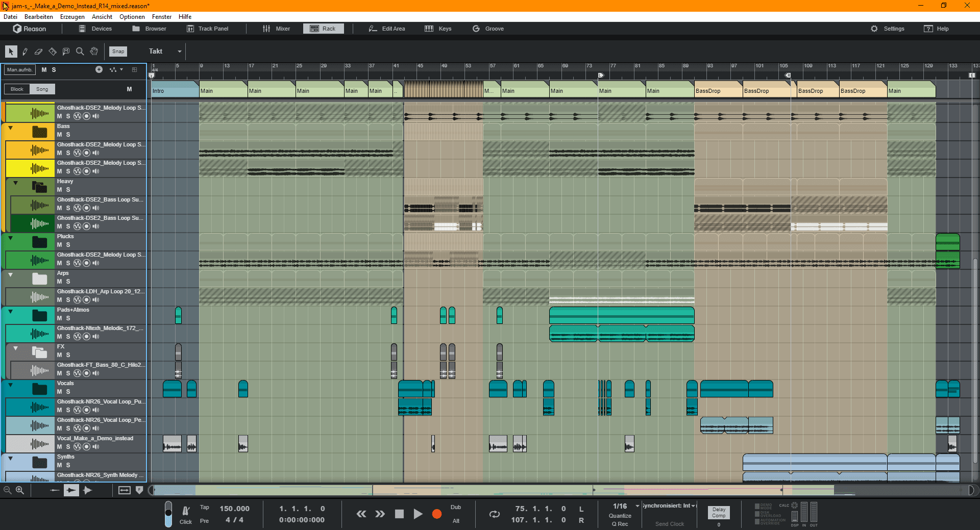Select the Magnifying glass tool
Image resolution: width=980 pixels, height=530 pixels.
tap(80, 52)
